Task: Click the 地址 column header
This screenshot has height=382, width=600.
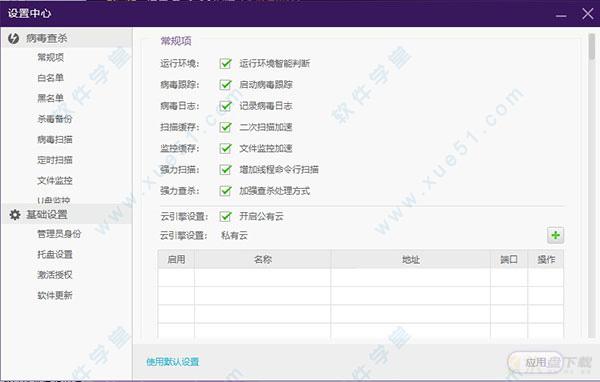Action: tap(411, 259)
